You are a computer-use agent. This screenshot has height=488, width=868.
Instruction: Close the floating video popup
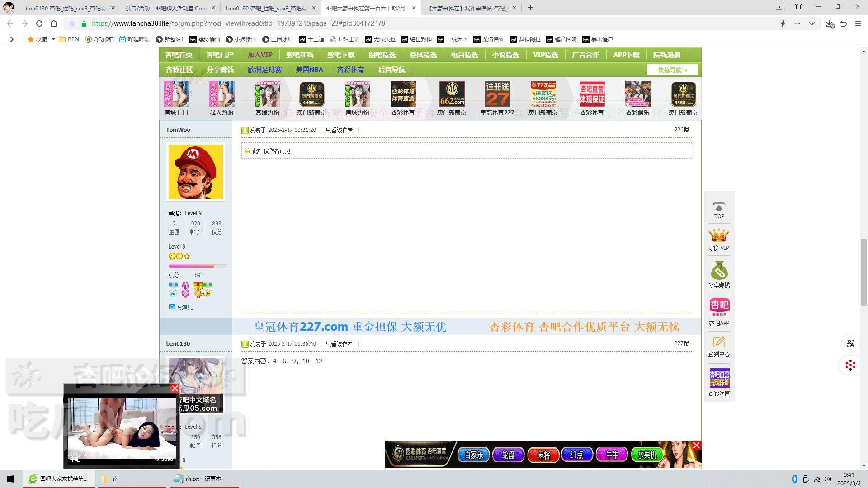coord(175,388)
